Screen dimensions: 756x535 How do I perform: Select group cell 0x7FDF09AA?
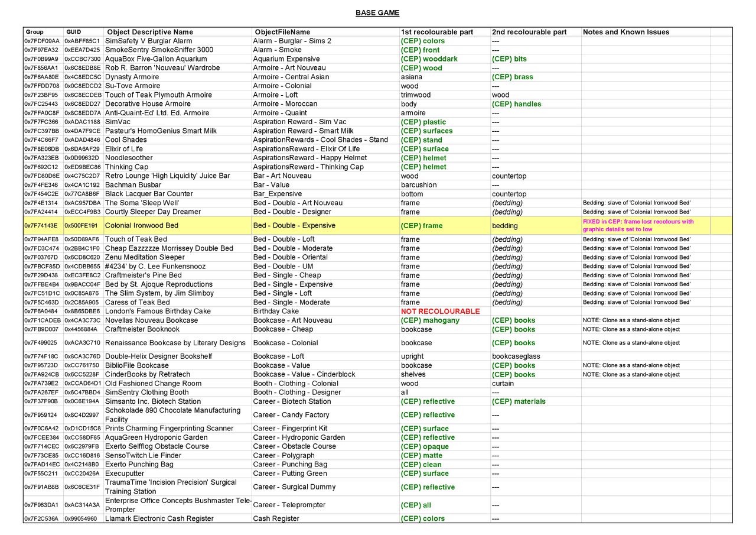tap(43, 41)
